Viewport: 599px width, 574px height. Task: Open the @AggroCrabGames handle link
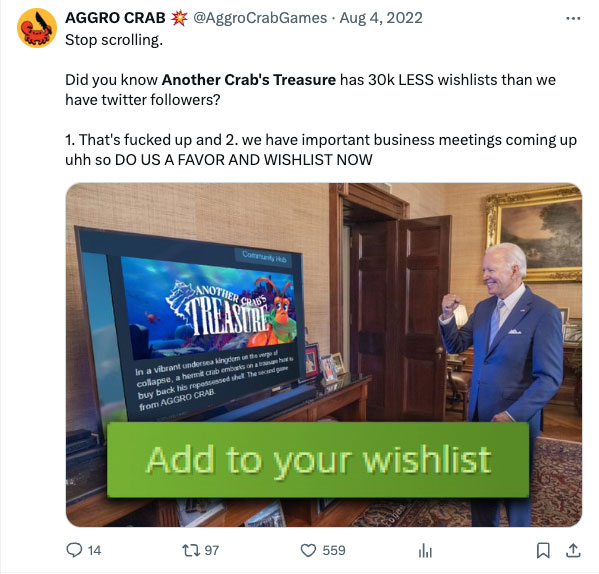[x=260, y=18]
